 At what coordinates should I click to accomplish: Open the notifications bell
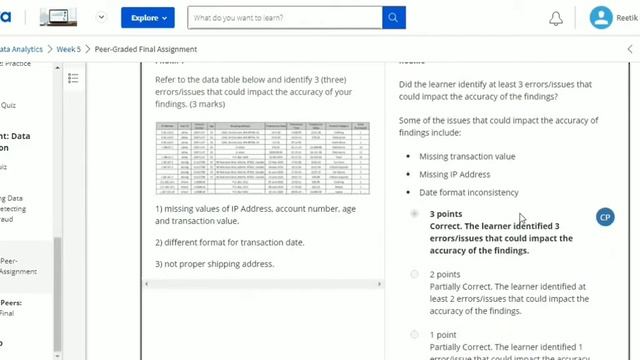click(x=556, y=18)
